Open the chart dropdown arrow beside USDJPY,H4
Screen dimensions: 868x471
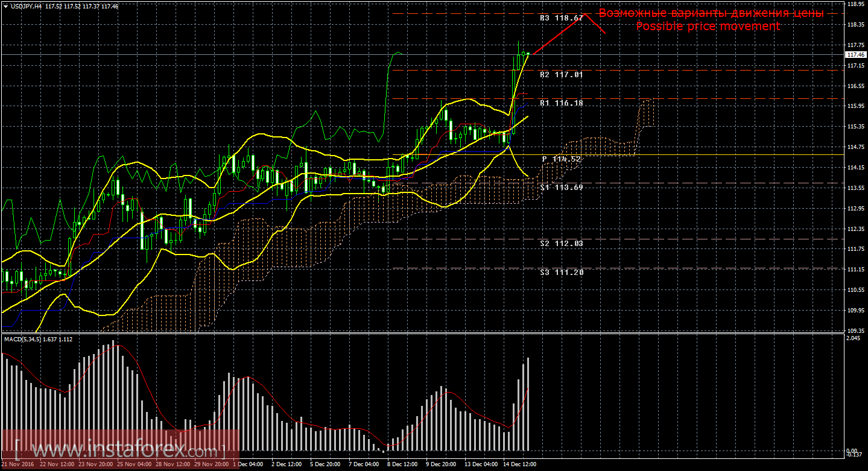point(5,5)
